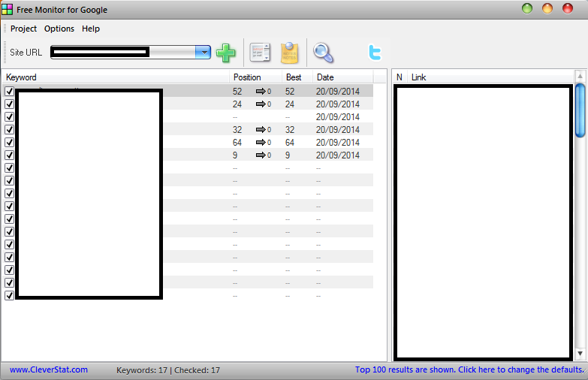The height and width of the screenshot is (380, 588).
Task: Click the change arrow in position 9 row
Action: [261, 155]
